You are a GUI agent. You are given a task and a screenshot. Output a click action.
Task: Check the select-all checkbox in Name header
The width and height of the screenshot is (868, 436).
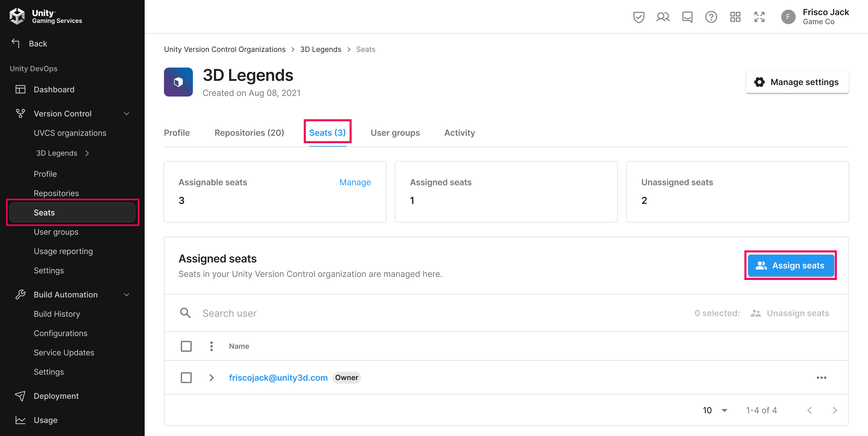coord(186,346)
